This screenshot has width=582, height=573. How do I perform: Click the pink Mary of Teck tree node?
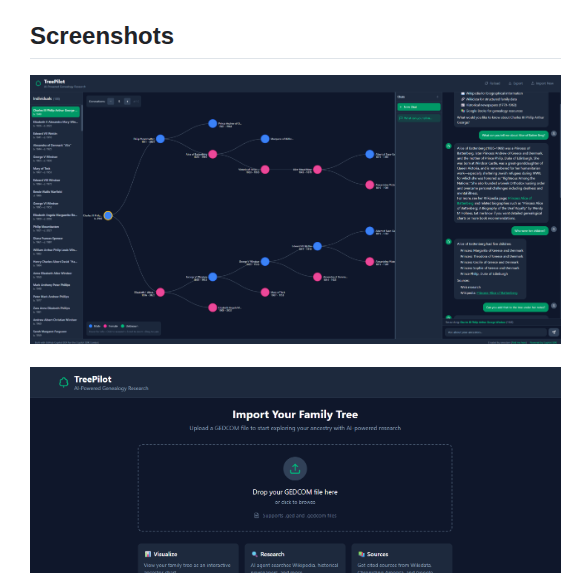tap(265, 292)
